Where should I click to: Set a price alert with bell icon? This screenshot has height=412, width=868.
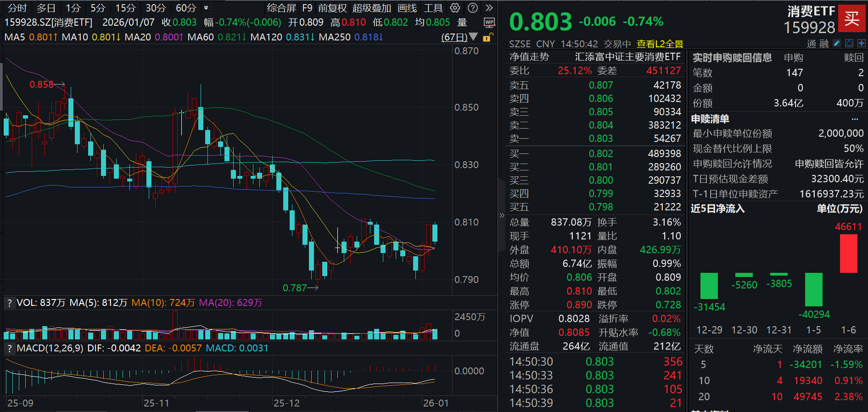[x=849, y=43]
